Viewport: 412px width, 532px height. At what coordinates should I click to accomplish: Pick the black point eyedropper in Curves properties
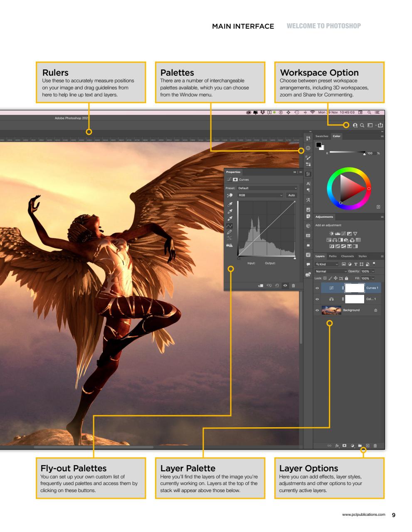tap(230, 204)
